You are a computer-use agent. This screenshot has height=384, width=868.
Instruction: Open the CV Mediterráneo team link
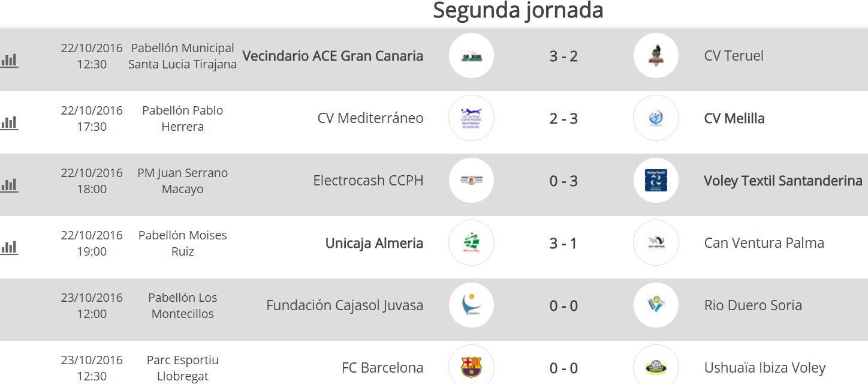[370, 118]
